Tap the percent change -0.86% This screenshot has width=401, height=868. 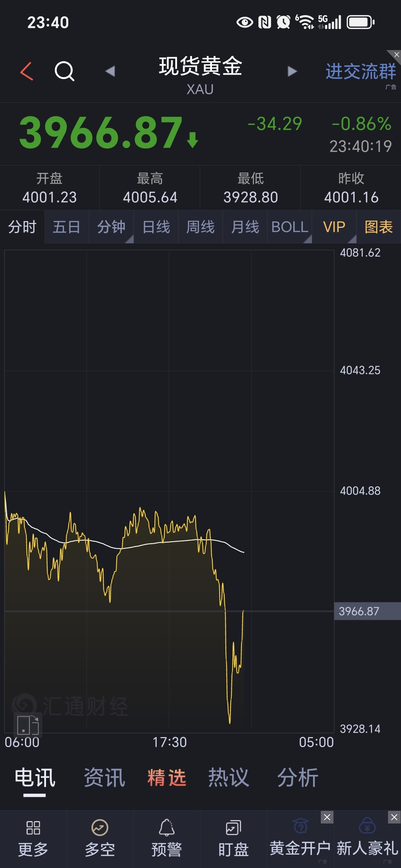coord(361,124)
